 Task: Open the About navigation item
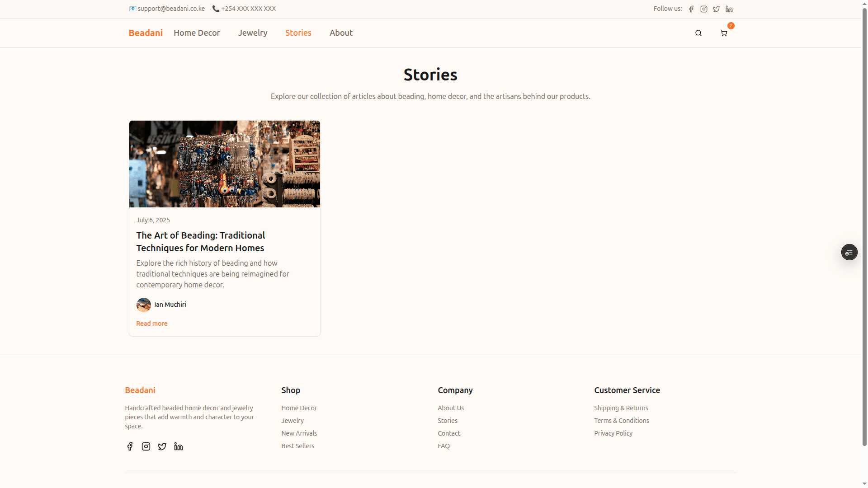[x=341, y=33]
